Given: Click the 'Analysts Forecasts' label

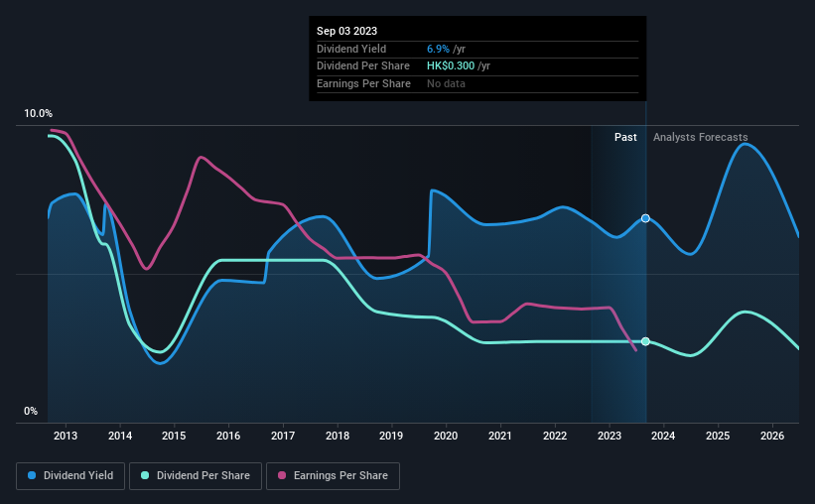Looking at the screenshot, I should click(x=700, y=137).
